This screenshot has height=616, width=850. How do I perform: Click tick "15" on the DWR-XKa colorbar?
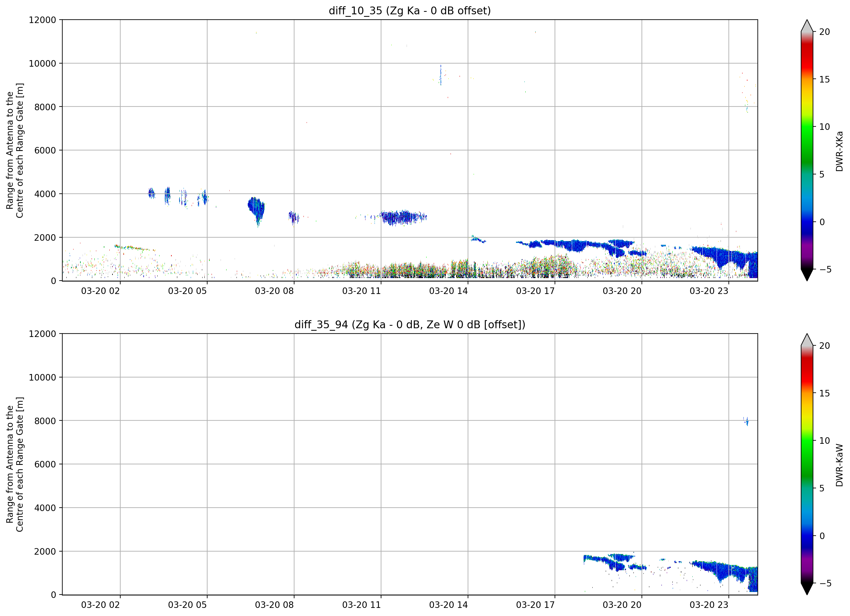pos(824,79)
